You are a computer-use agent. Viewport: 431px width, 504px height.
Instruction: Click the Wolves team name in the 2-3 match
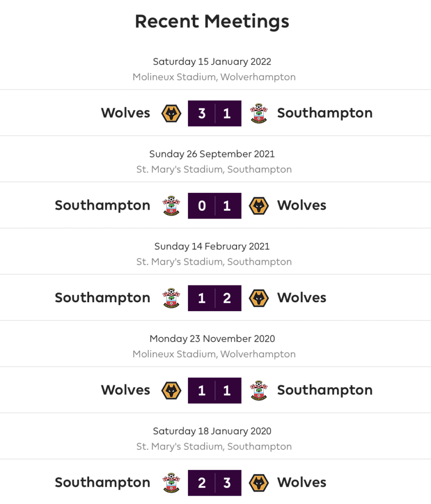click(x=302, y=482)
